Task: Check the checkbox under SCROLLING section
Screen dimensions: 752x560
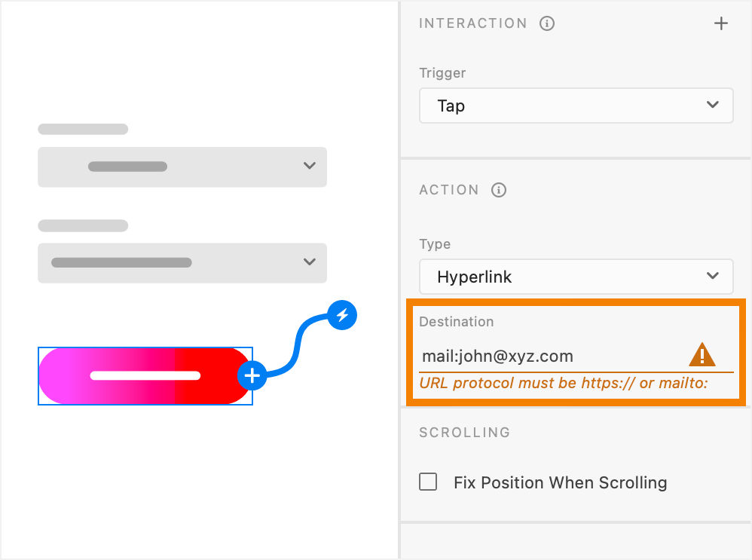Action: click(x=428, y=482)
